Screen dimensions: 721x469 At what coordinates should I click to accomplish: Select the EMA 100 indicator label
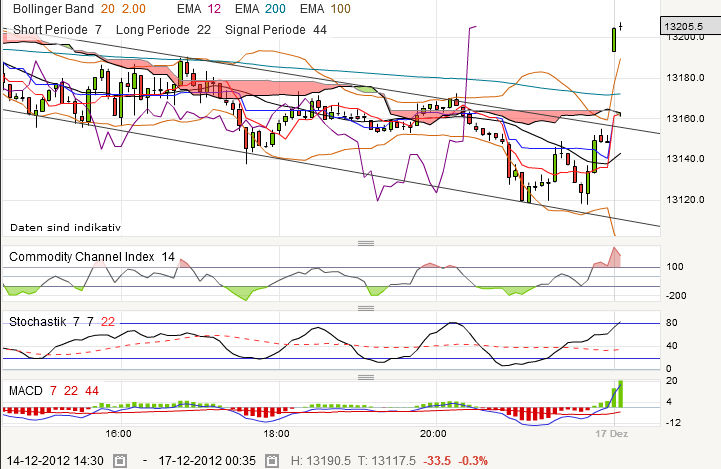(x=325, y=9)
